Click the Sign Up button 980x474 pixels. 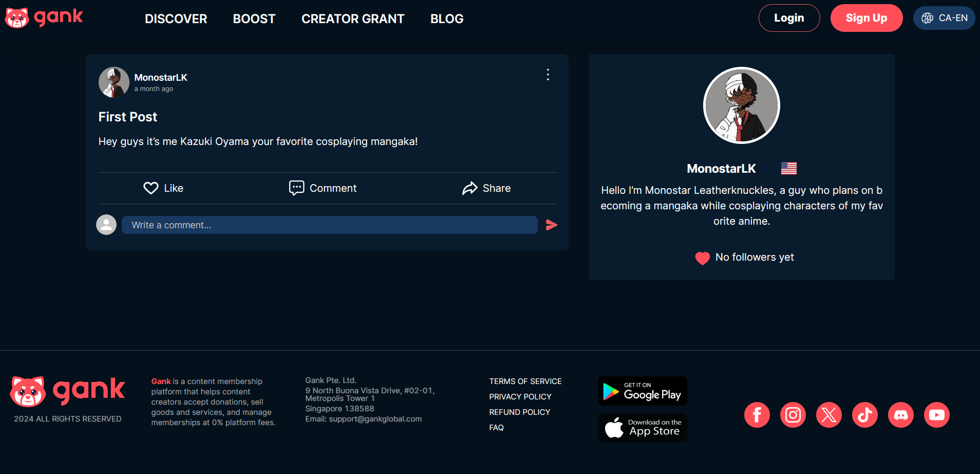866,18
